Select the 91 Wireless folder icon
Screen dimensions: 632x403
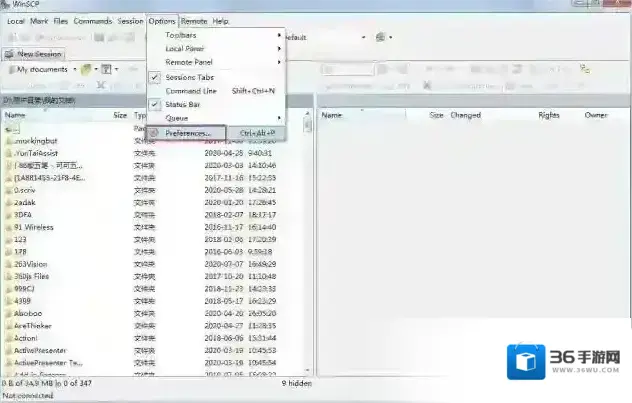[8, 227]
